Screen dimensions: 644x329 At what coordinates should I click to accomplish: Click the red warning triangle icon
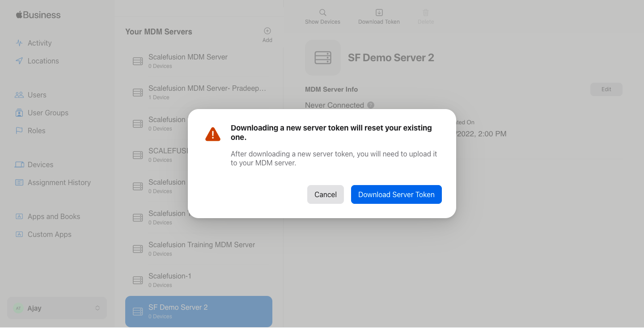tap(213, 134)
